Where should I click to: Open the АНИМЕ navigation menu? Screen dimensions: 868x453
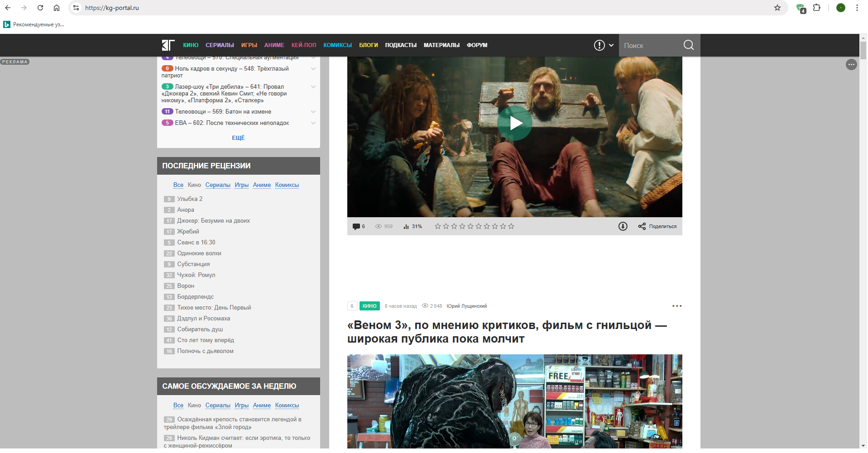(x=274, y=45)
